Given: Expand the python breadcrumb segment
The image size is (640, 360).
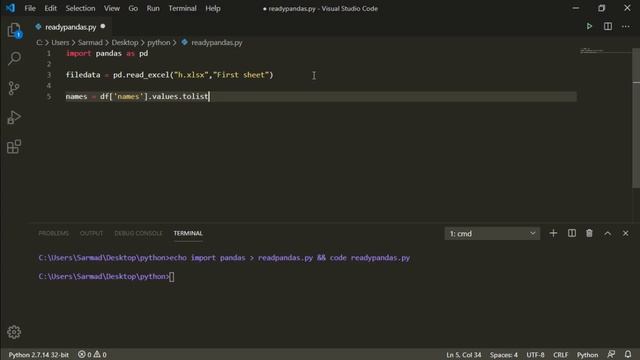Looking at the screenshot, I should (159, 42).
